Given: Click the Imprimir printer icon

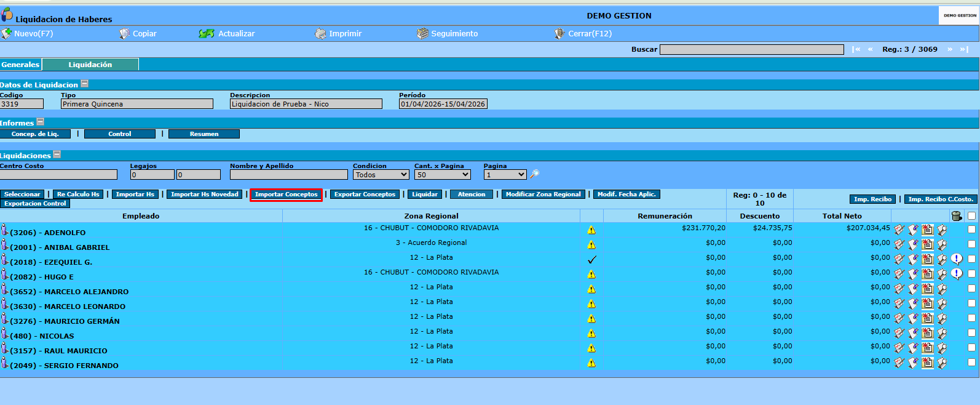Looking at the screenshot, I should click(320, 33).
